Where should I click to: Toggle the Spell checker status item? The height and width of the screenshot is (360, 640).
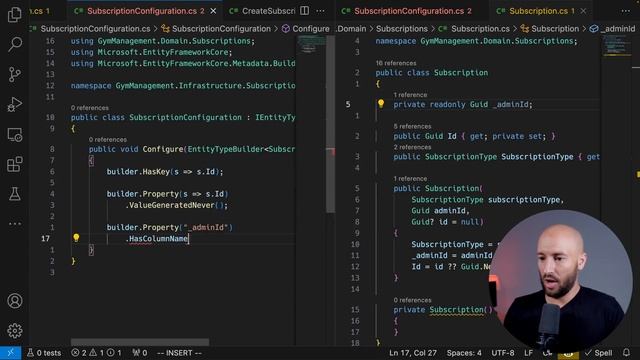(598, 353)
